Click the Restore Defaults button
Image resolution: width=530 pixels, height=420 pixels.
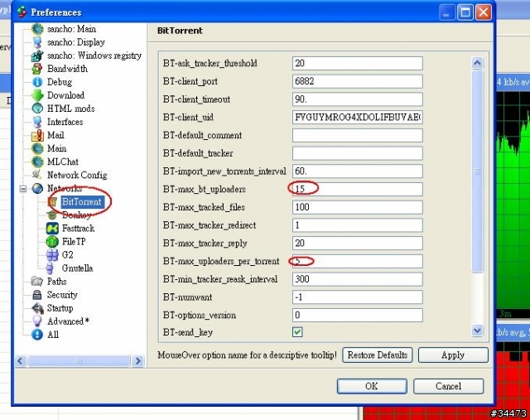(378, 355)
